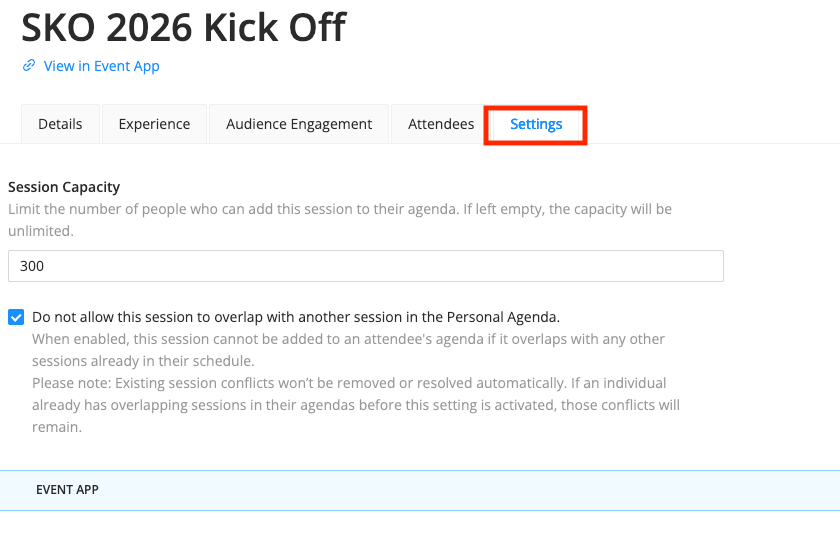Open the Experience tab
The image size is (840, 537).
(x=154, y=124)
